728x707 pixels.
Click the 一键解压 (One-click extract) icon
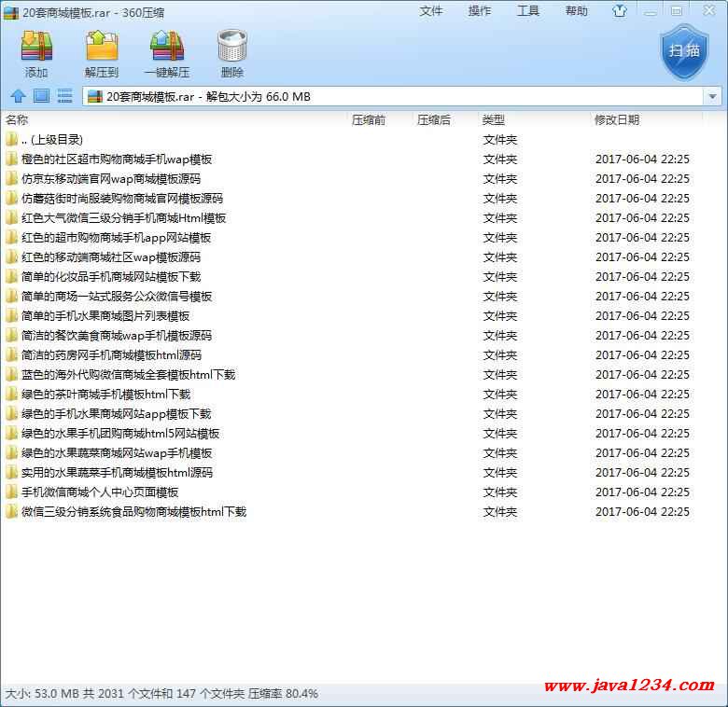click(x=167, y=47)
